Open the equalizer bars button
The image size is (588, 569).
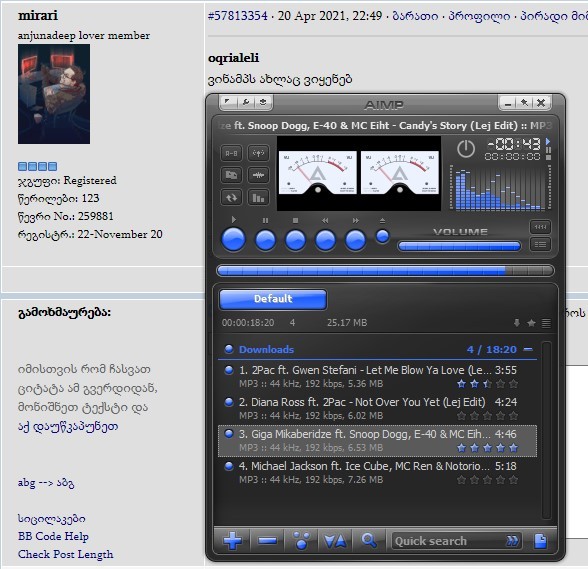(x=258, y=197)
